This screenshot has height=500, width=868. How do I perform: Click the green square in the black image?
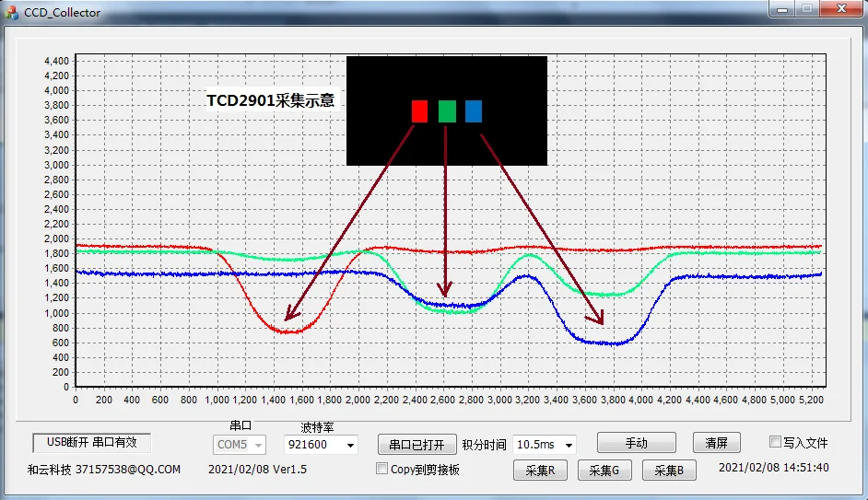[447, 111]
